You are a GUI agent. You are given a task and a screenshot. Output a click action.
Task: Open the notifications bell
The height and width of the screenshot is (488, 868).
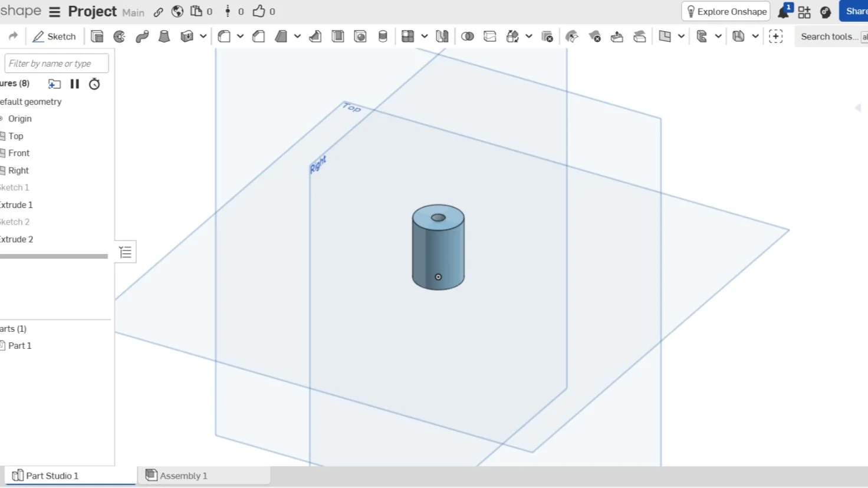[784, 12]
